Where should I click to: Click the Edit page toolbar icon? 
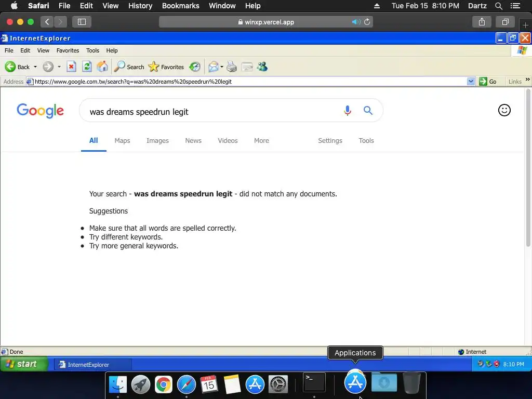247,67
